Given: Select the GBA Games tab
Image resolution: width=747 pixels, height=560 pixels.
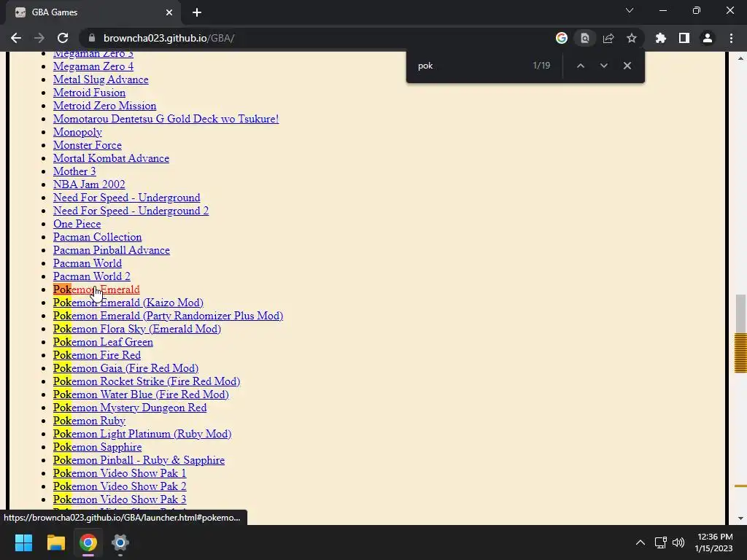Looking at the screenshot, I should click(93, 12).
